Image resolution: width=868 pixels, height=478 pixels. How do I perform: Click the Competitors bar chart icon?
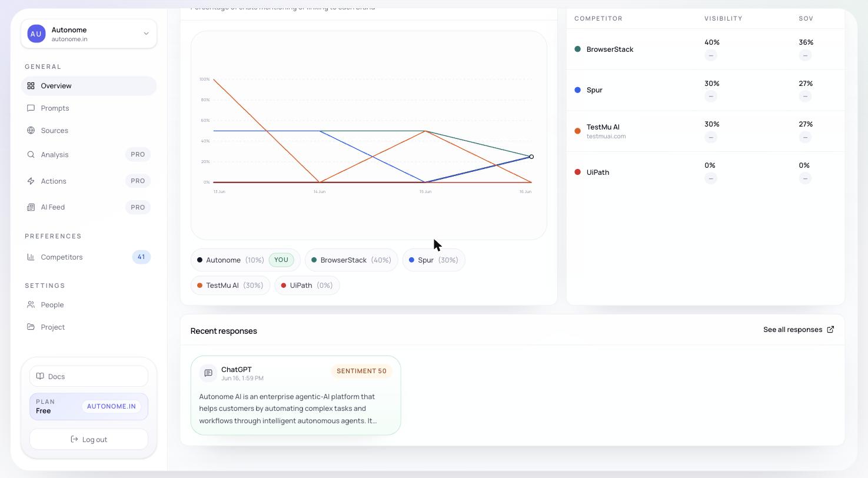click(x=31, y=257)
